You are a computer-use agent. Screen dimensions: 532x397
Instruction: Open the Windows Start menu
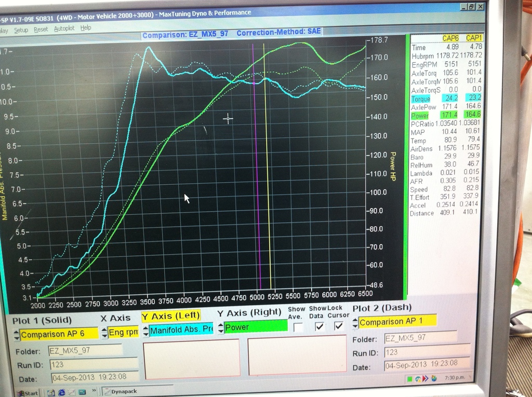click(x=27, y=393)
